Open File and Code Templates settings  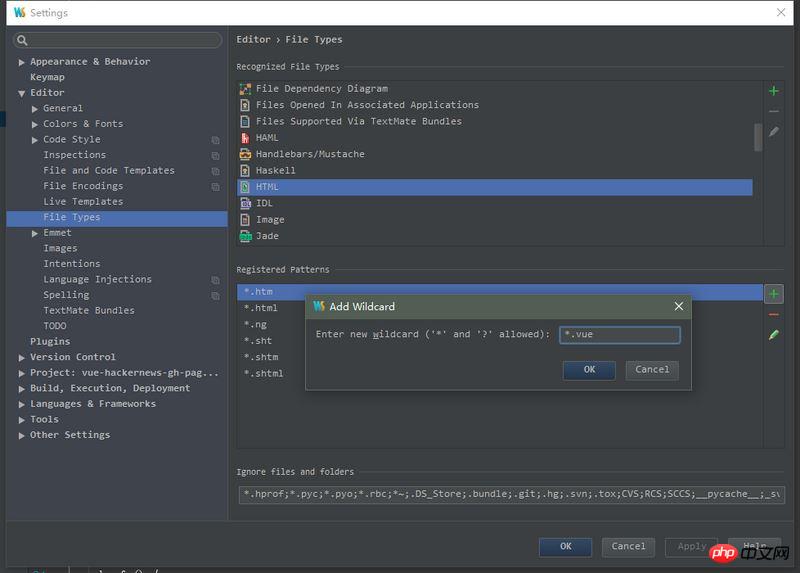(109, 170)
